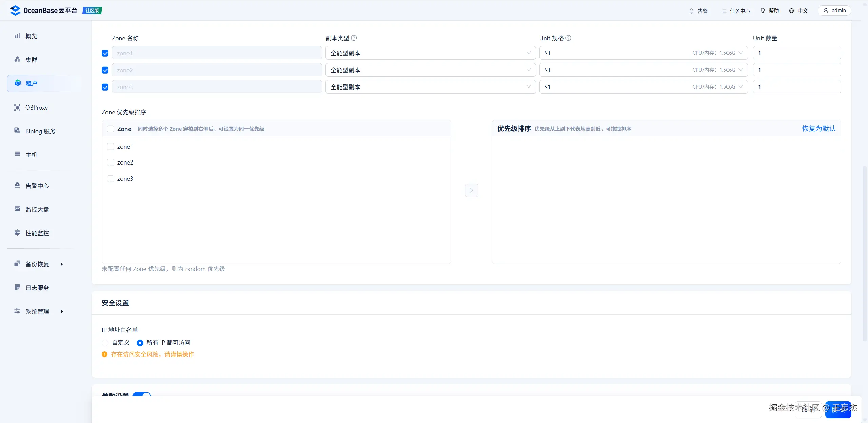Click the OceanBase logo icon

pyautogui.click(x=15, y=11)
